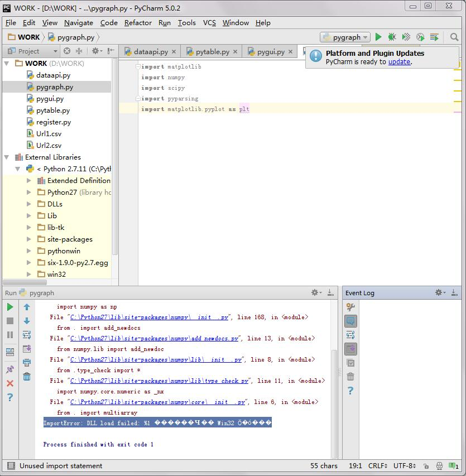Click the update link in notification
The height and width of the screenshot is (476, 466).
point(399,62)
